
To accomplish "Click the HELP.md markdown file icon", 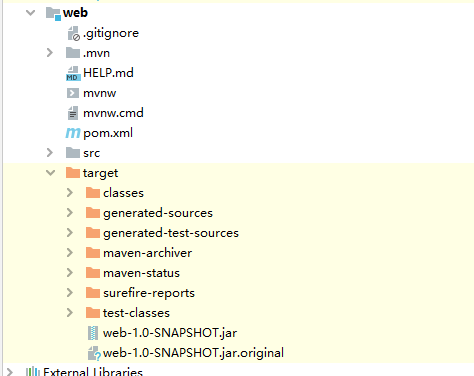I will (x=73, y=73).
